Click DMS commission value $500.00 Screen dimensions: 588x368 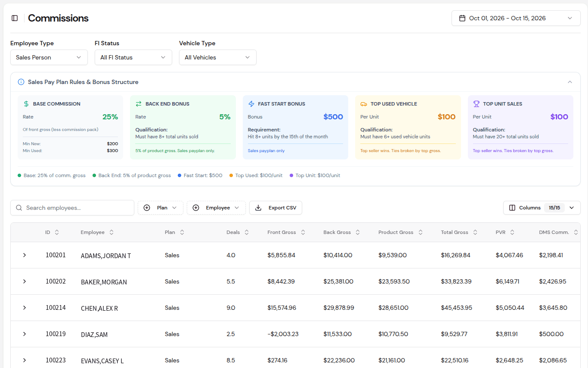[x=551, y=334]
